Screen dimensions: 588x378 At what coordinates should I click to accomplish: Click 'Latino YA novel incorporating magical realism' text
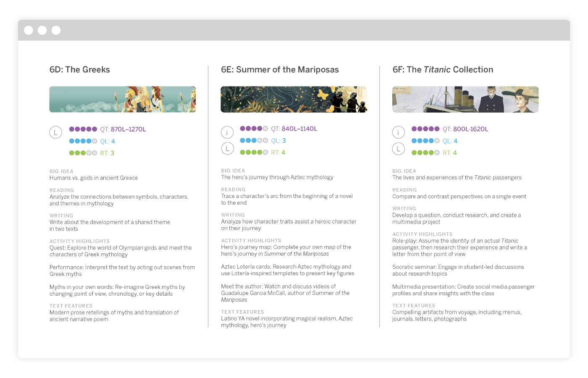coord(287,322)
